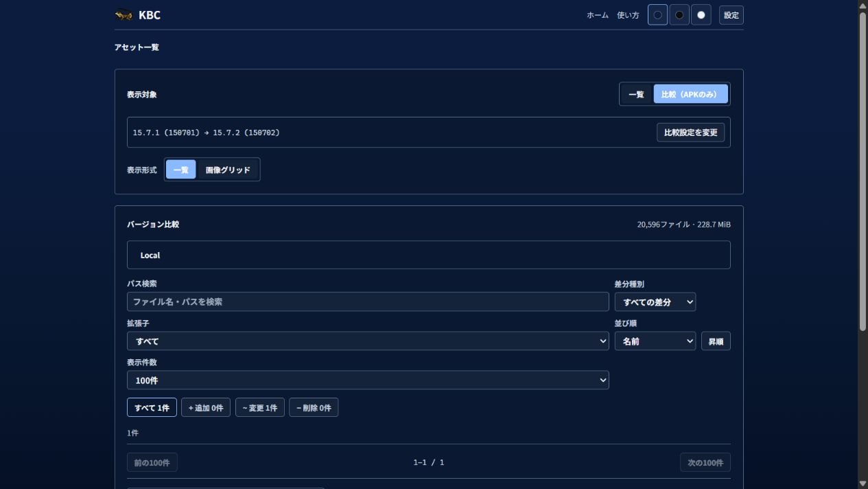
Task: Click the page scrollbar up arrow
Action: [x=863, y=5]
